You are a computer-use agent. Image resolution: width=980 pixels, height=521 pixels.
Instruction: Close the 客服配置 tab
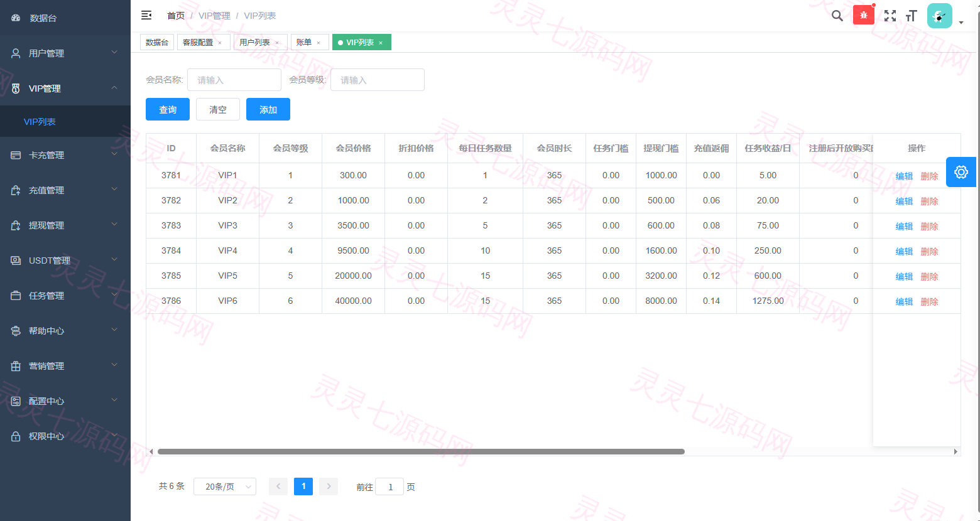coord(220,43)
